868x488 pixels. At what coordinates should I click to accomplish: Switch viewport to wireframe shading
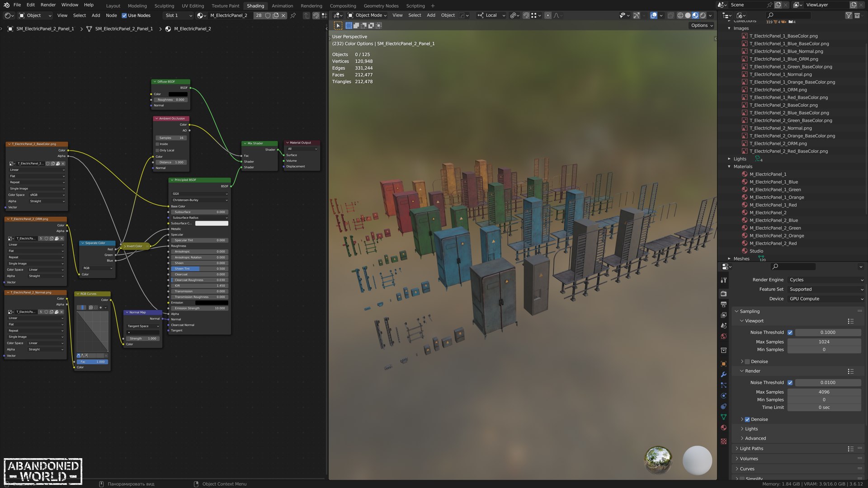coord(680,15)
